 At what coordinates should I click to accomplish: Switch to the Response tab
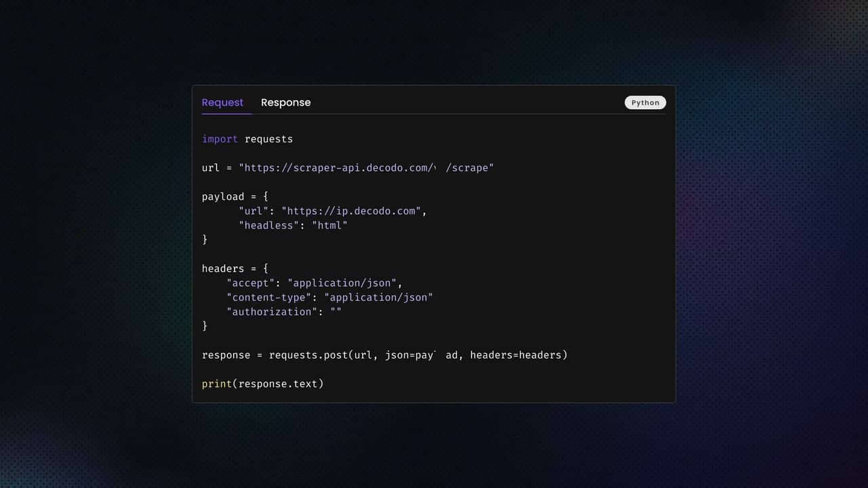tap(285, 102)
